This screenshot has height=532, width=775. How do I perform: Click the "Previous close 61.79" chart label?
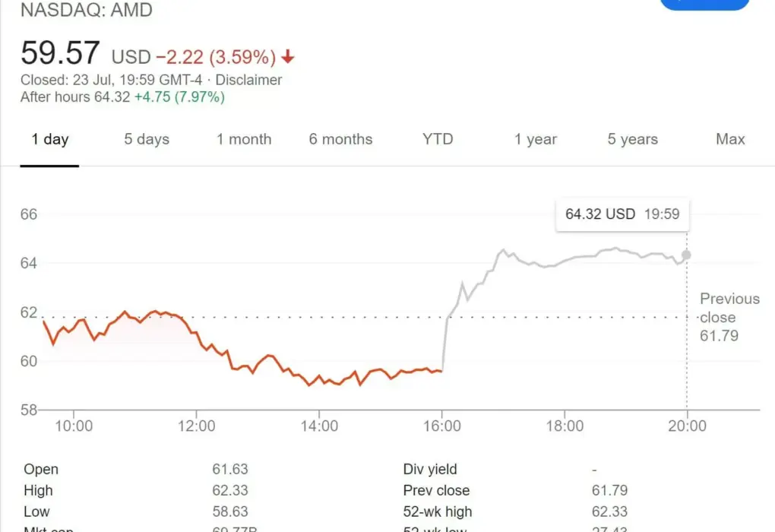[728, 317]
